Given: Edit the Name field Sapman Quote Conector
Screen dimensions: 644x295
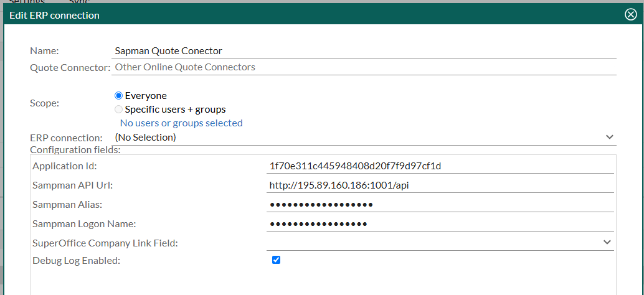Looking at the screenshot, I should pos(365,51).
